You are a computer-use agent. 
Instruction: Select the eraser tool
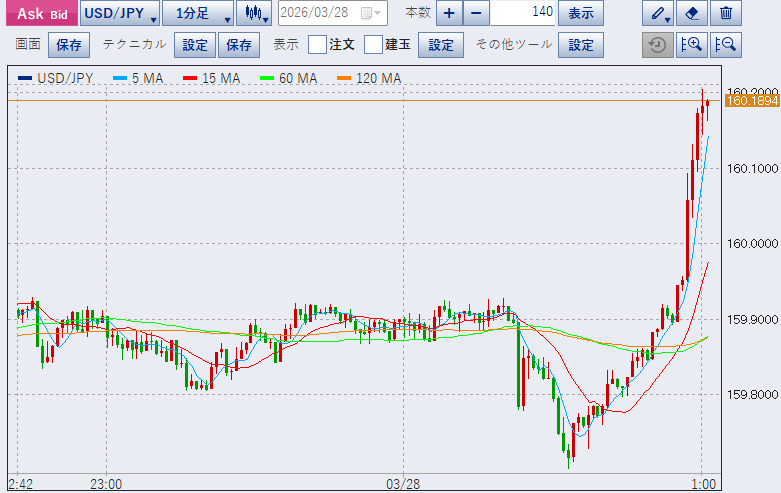[692, 13]
